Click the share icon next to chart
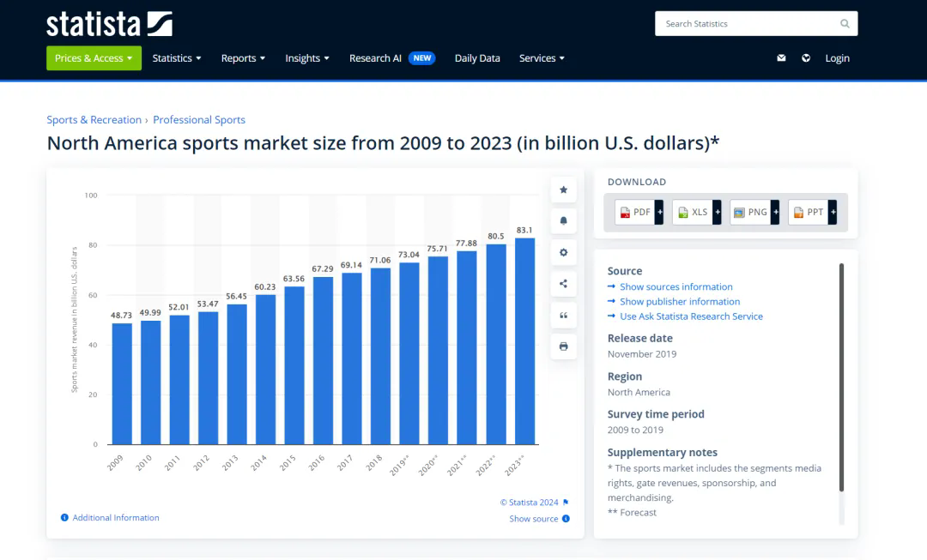927x560 pixels. coord(563,284)
